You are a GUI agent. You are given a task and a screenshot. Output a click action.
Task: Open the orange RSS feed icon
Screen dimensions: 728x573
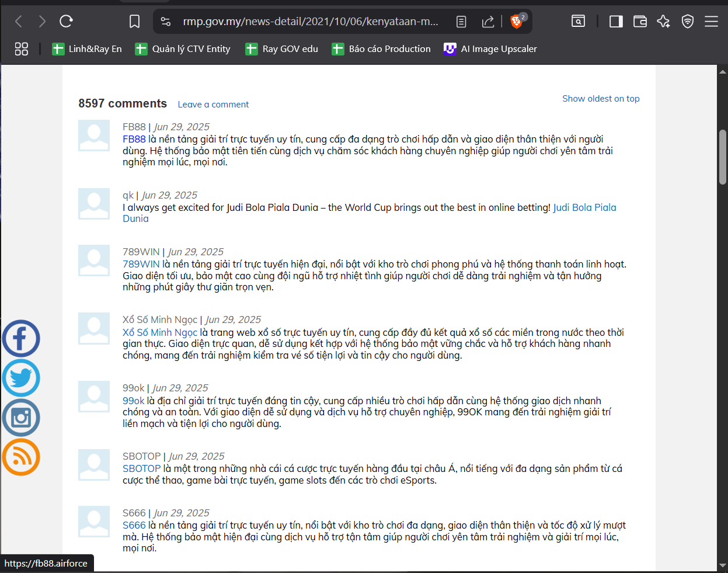pyautogui.click(x=21, y=457)
